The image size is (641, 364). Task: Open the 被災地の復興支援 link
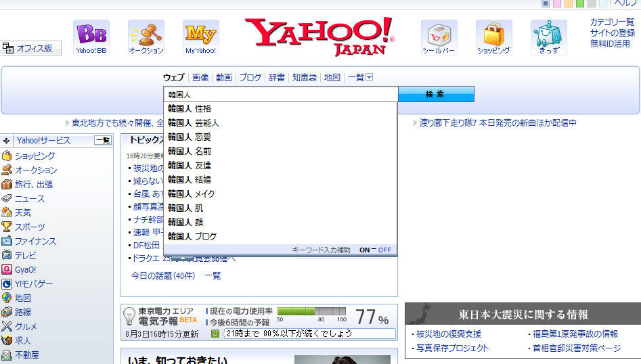(x=449, y=334)
